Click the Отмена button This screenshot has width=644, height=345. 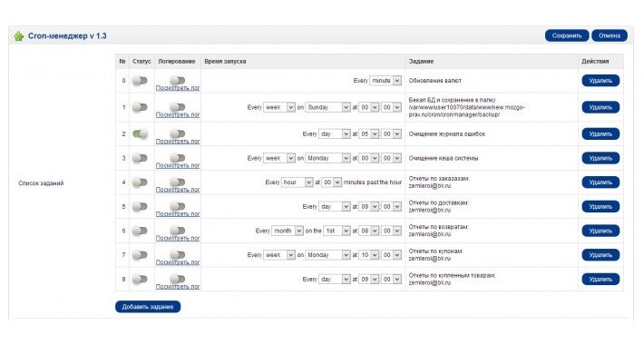(610, 35)
